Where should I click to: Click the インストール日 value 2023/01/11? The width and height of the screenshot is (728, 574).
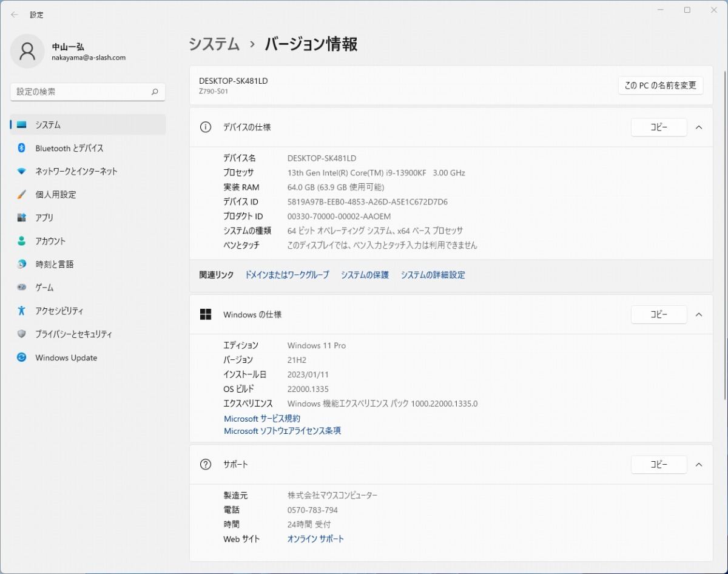(308, 374)
